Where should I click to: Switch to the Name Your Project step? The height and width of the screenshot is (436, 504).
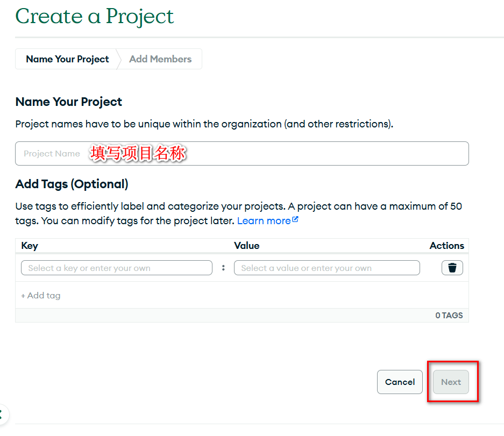pos(67,59)
